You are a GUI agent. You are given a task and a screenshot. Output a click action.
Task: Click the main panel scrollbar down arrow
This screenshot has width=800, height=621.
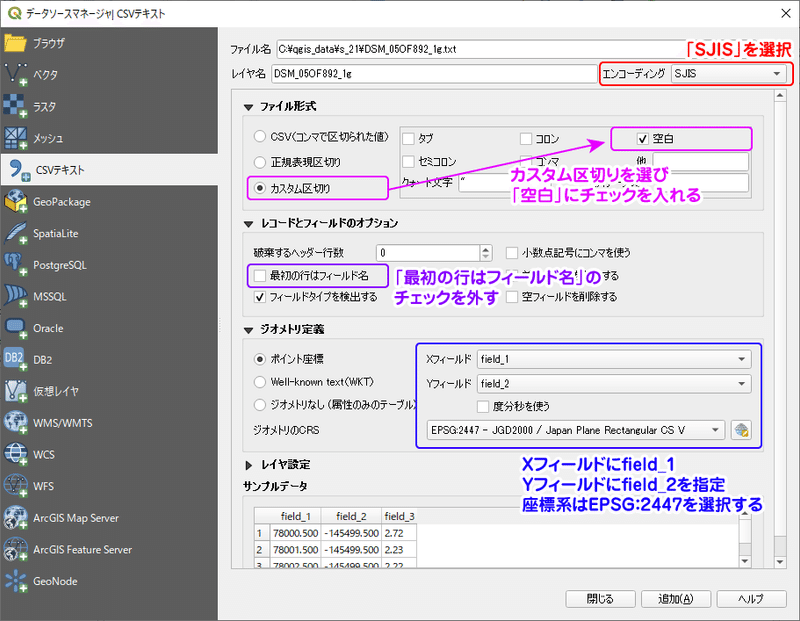point(779,562)
